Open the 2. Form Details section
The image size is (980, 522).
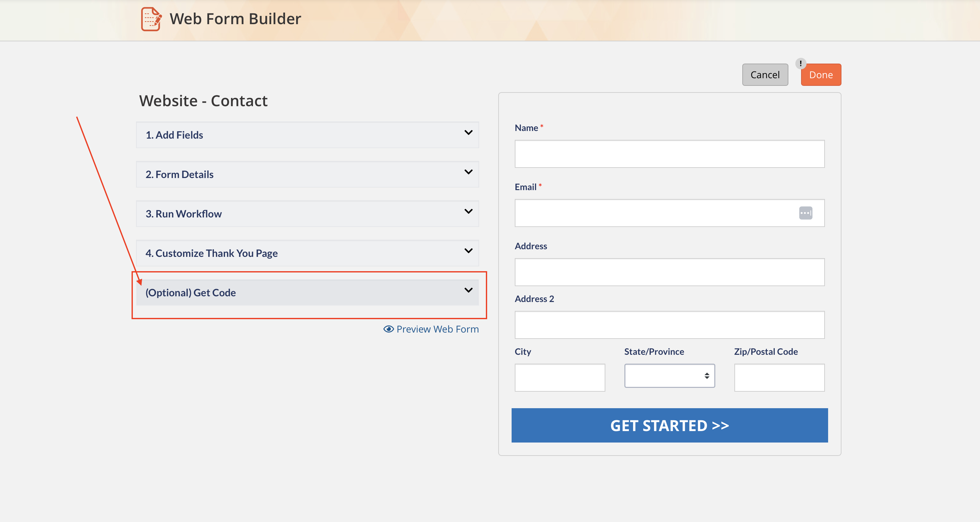pyautogui.click(x=307, y=174)
